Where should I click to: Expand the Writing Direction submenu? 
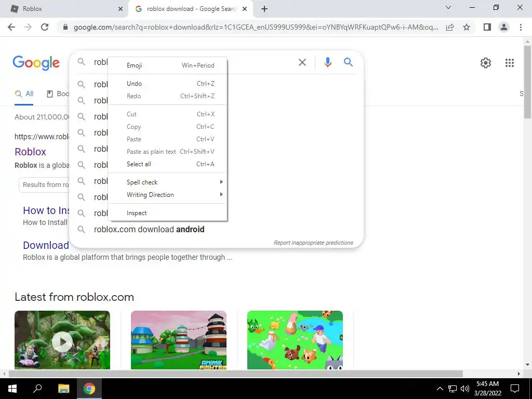click(x=168, y=195)
